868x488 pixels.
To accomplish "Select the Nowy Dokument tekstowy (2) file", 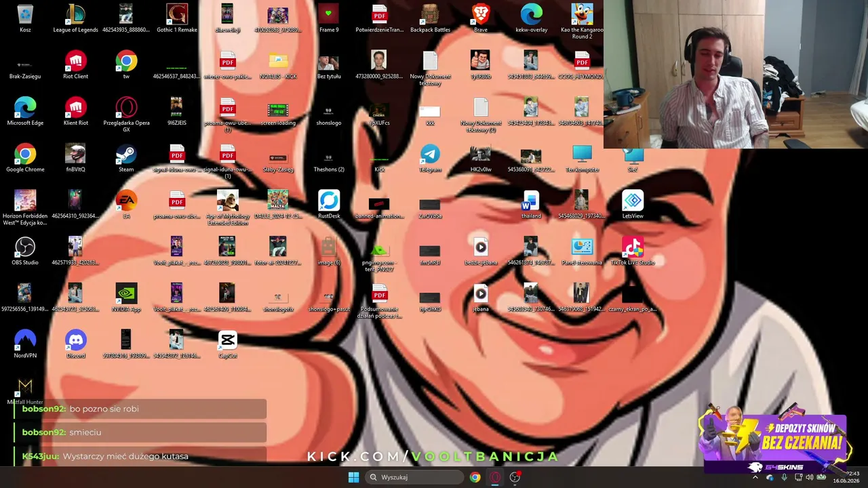I will (481, 115).
